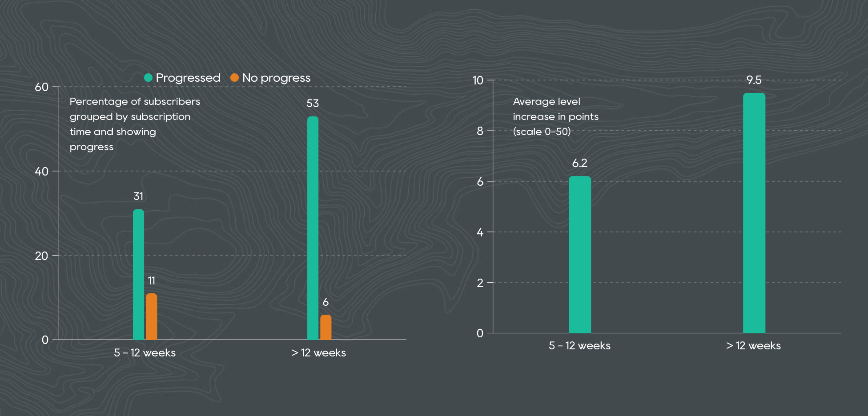Click the 'Average level increase in points' text
The image size is (868, 416).
pyautogui.click(x=556, y=116)
